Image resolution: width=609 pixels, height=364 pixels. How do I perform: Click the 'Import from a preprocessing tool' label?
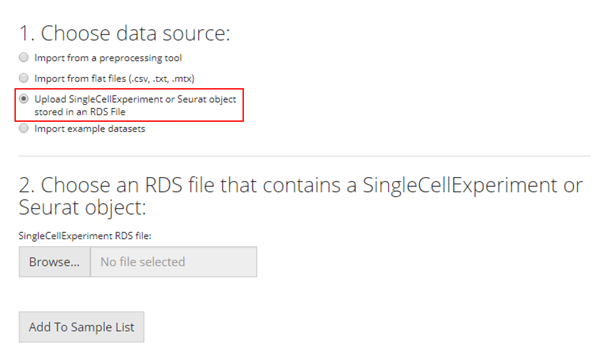pyautogui.click(x=108, y=58)
